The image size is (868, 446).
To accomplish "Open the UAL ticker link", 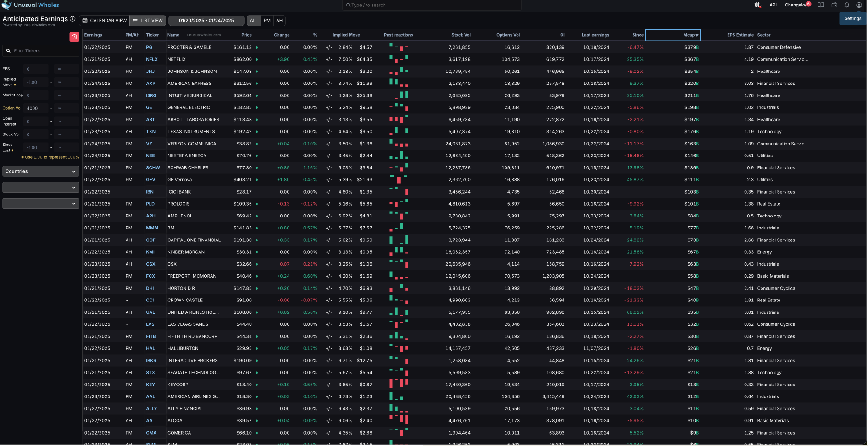I will pyautogui.click(x=150, y=312).
